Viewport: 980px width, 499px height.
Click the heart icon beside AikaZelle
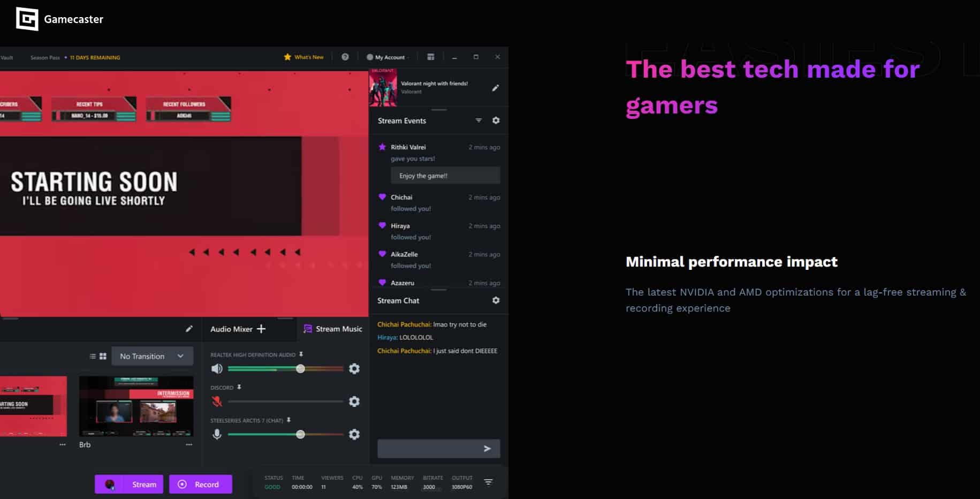tap(382, 254)
